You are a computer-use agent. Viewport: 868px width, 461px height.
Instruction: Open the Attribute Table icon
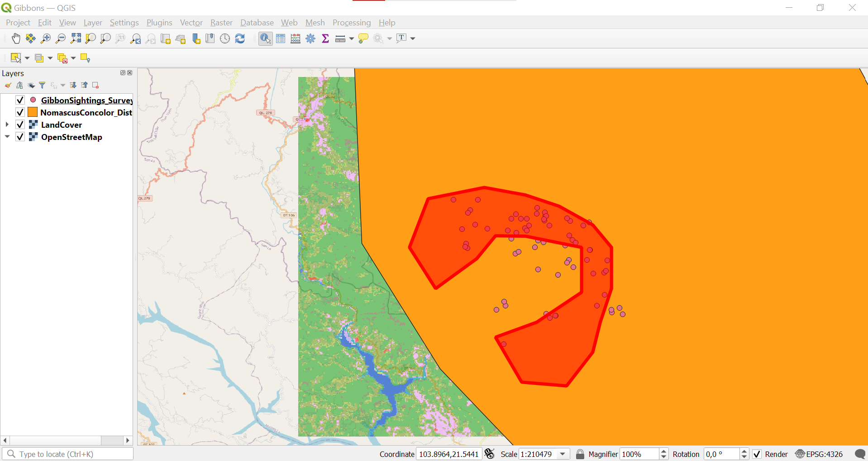point(281,38)
